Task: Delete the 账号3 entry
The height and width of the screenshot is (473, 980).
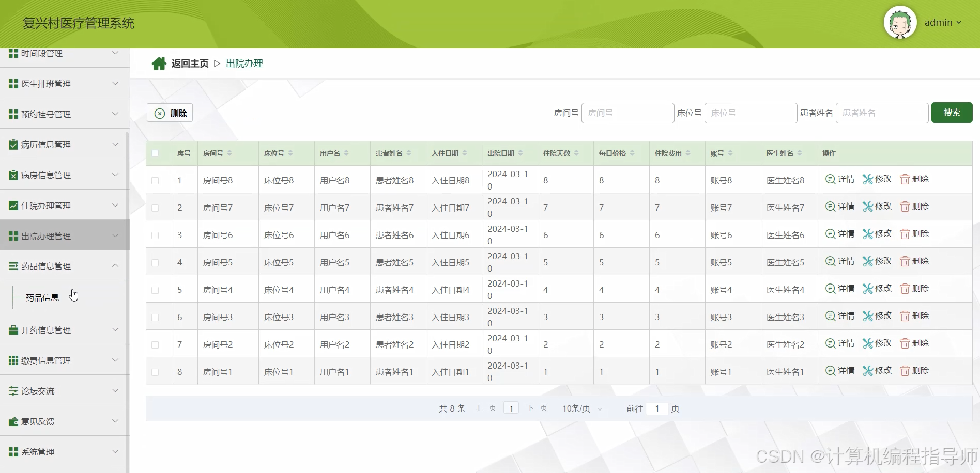Action: [914, 316]
